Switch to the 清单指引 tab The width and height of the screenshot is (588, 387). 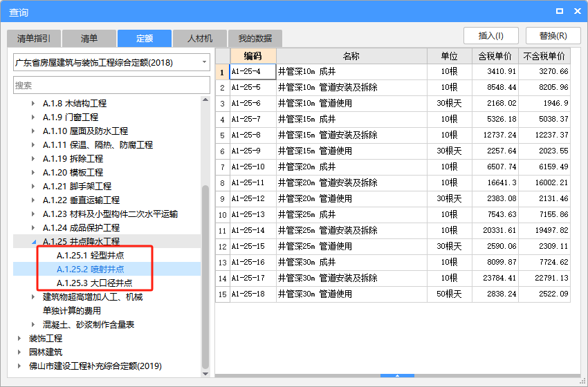click(x=34, y=38)
